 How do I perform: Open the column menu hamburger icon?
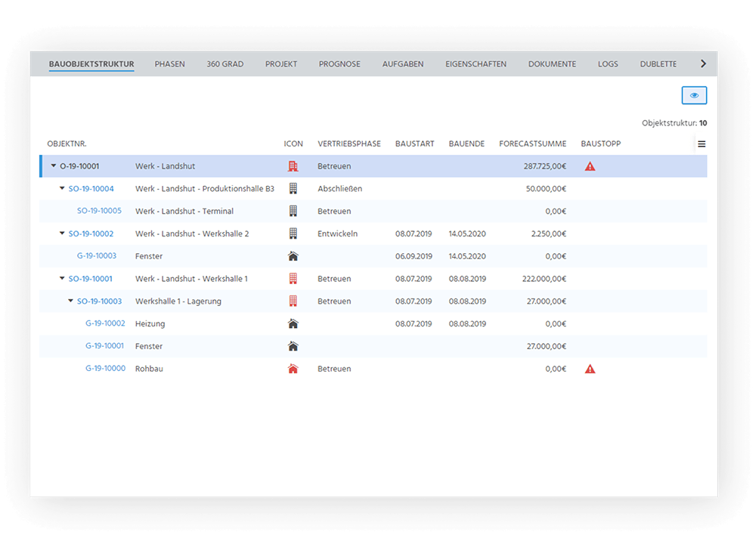pos(702,144)
